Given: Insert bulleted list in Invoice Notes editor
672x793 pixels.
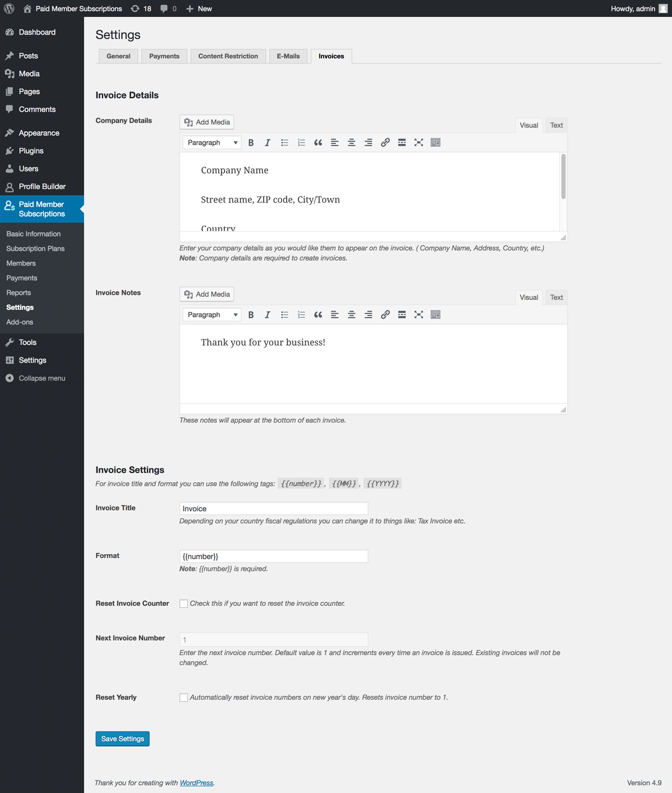Looking at the screenshot, I should (284, 315).
